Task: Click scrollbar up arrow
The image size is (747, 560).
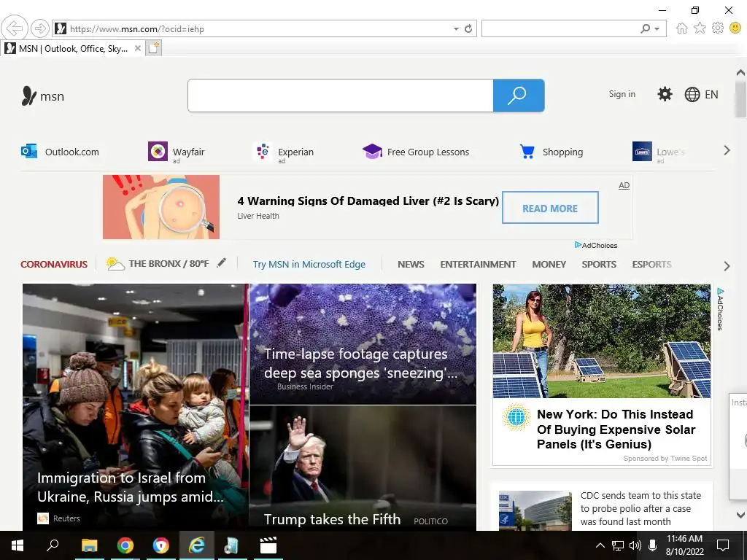Action: (740, 72)
